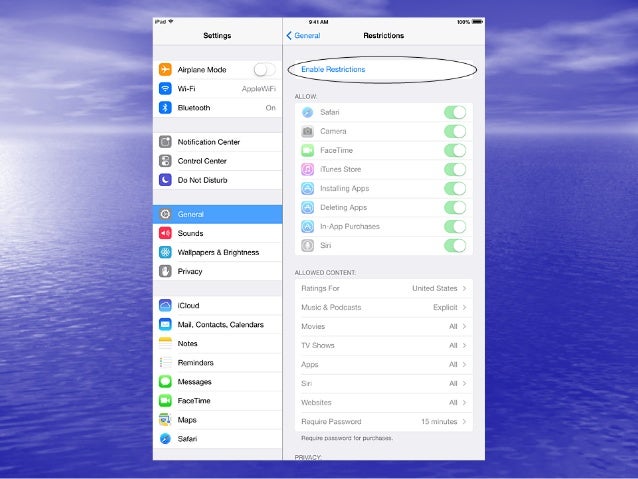
Task: Tap the Do Not Disturb moon icon
Action: coord(165,180)
